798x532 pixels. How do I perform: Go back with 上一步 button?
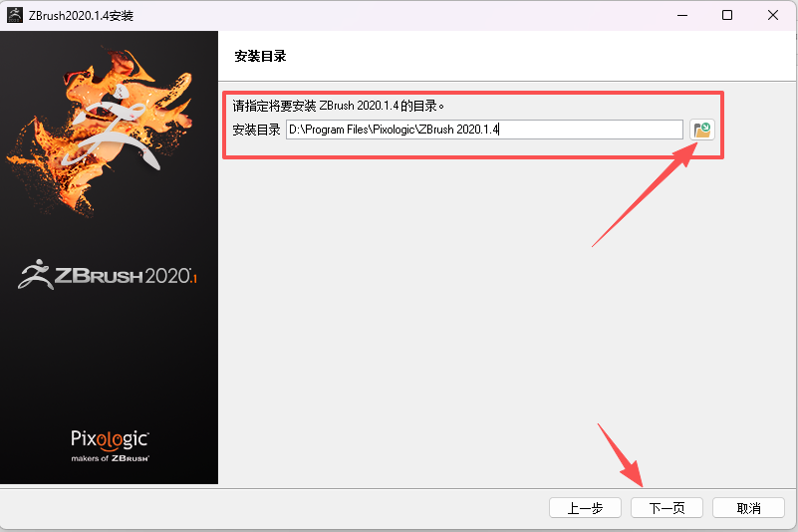(585, 507)
